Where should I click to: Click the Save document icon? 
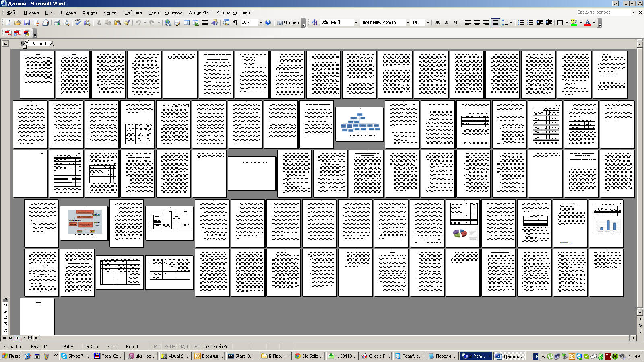27,23
